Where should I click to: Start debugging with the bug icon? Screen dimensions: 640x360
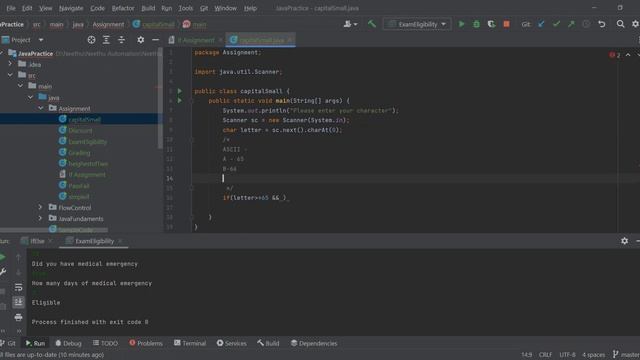point(476,24)
